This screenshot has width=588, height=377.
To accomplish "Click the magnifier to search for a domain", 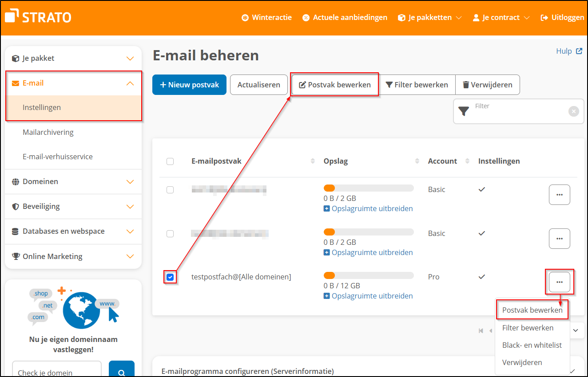I will tap(121, 373).
